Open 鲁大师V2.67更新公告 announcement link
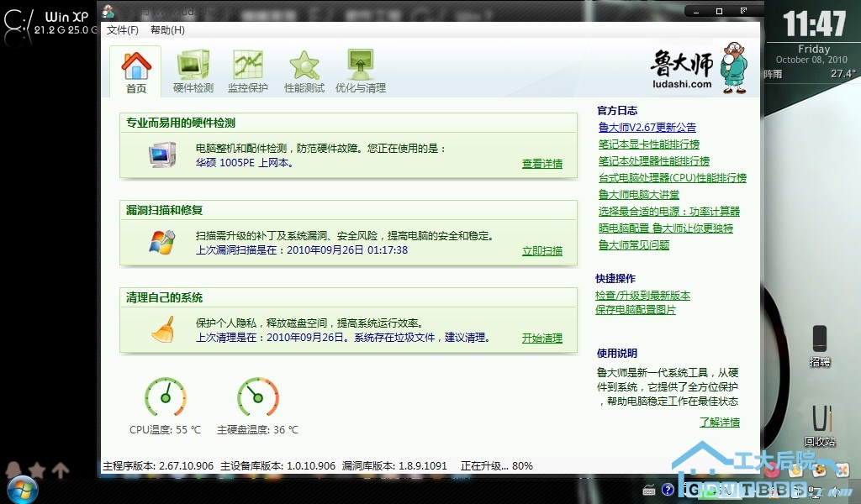The width and height of the screenshot is (861, 504). [647, 128]
